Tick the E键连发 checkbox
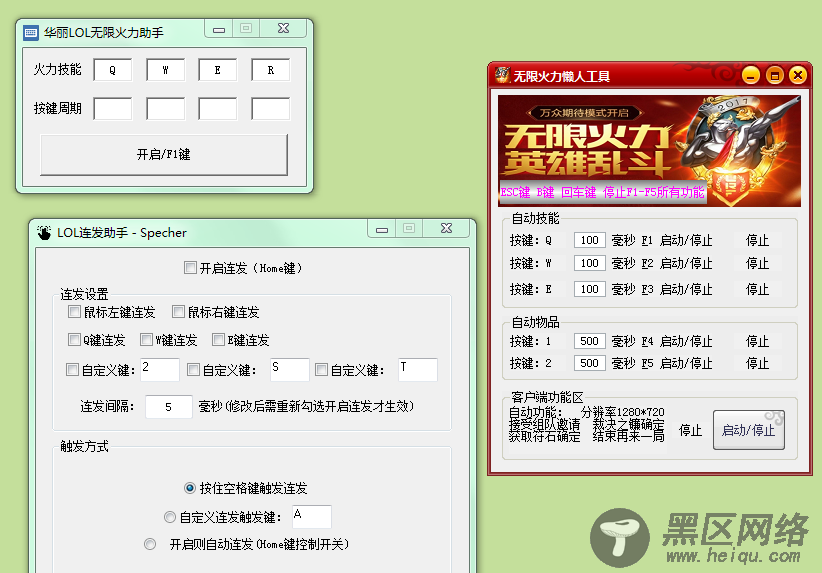822x573 pixels. click(218, 340)
